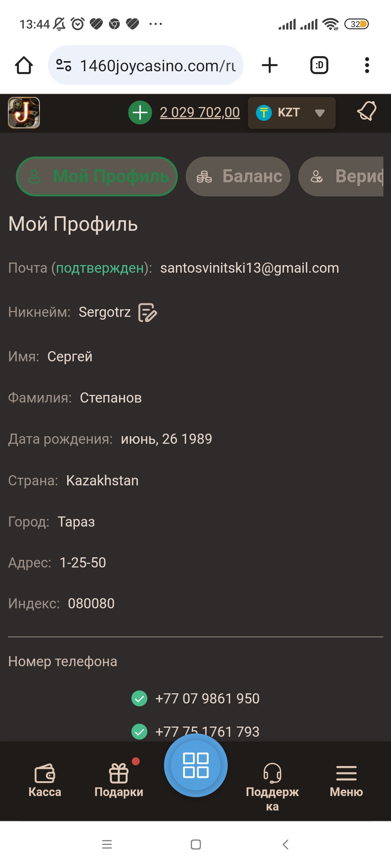Open a new browser tab
This screenshot has width=391, height=868.
(x=270, y=65)
